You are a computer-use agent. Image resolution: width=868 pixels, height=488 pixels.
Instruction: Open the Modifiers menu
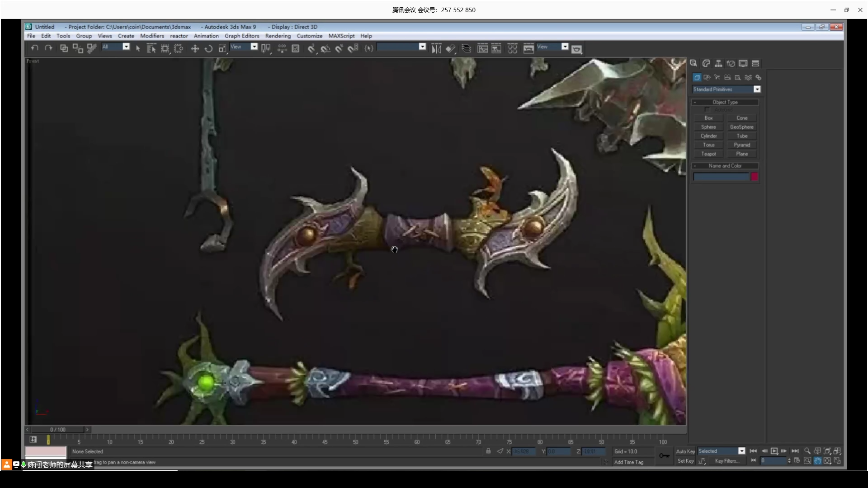(x=152, y=36)
